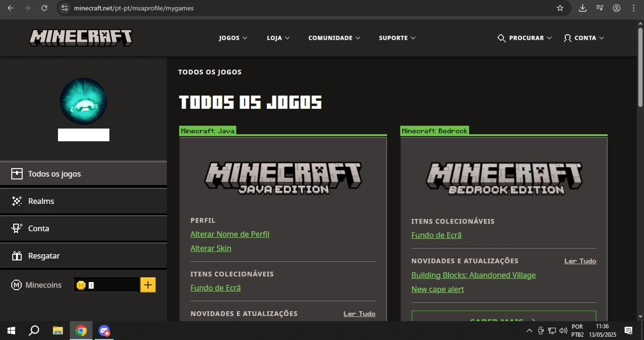This screenshot has width=644, height=340.
Task: Open the Windows notification center
Action: 628,331
